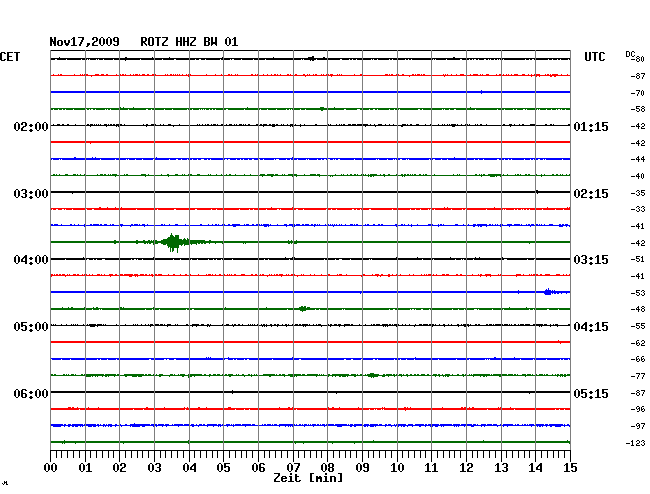Click the DC offset value -123
Screen dimensions: 650x494
635,443
